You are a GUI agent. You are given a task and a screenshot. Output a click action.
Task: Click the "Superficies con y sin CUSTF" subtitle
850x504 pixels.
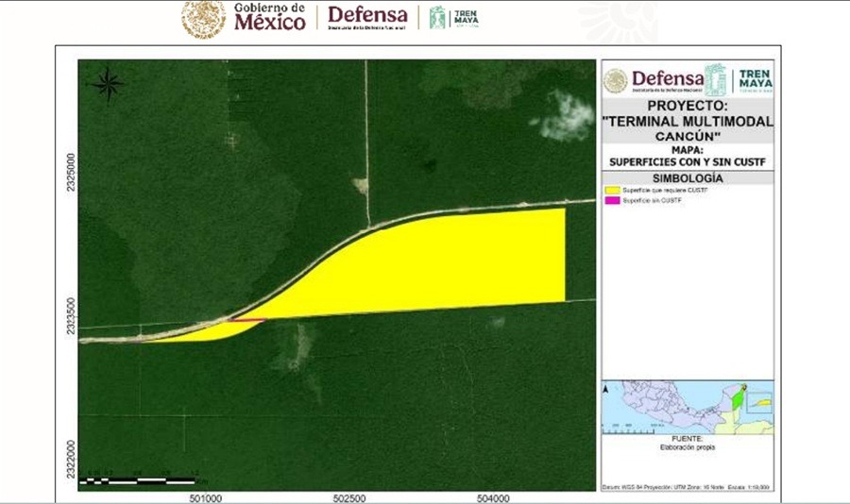coord(687,155)
